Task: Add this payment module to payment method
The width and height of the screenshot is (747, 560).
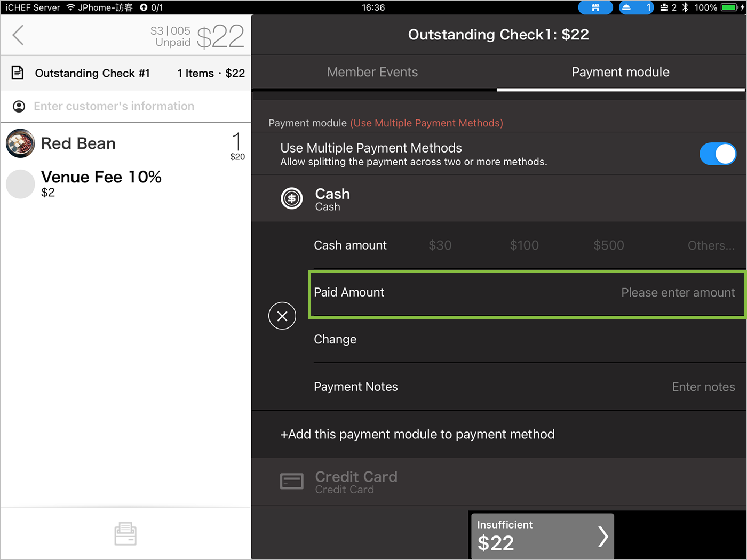Action: 417,434
